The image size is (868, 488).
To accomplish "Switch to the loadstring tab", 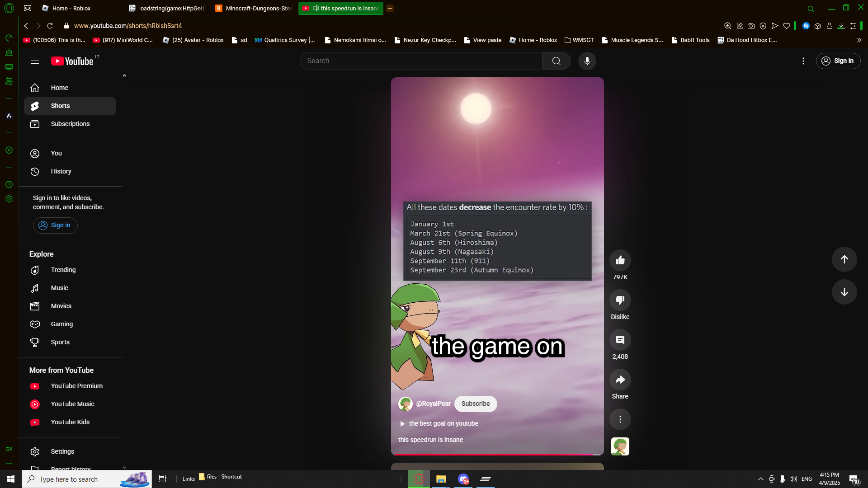I will (x=167, y=8).
